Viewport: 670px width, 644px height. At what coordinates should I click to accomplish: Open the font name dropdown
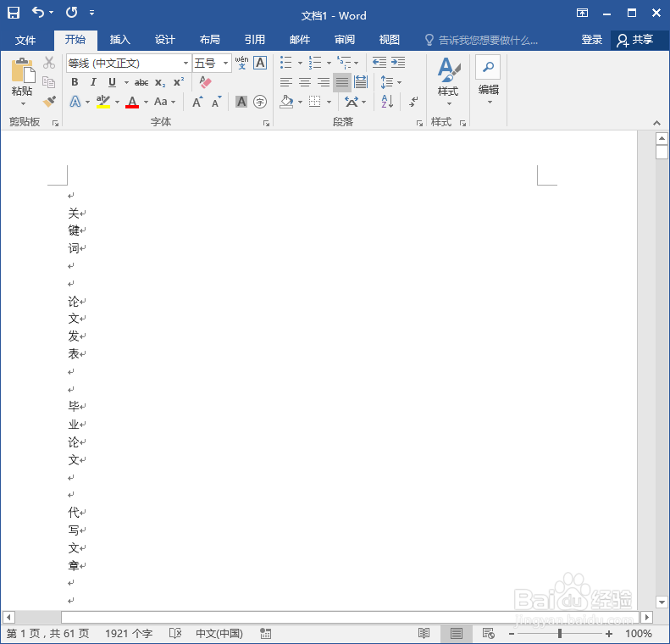[185, 64]
